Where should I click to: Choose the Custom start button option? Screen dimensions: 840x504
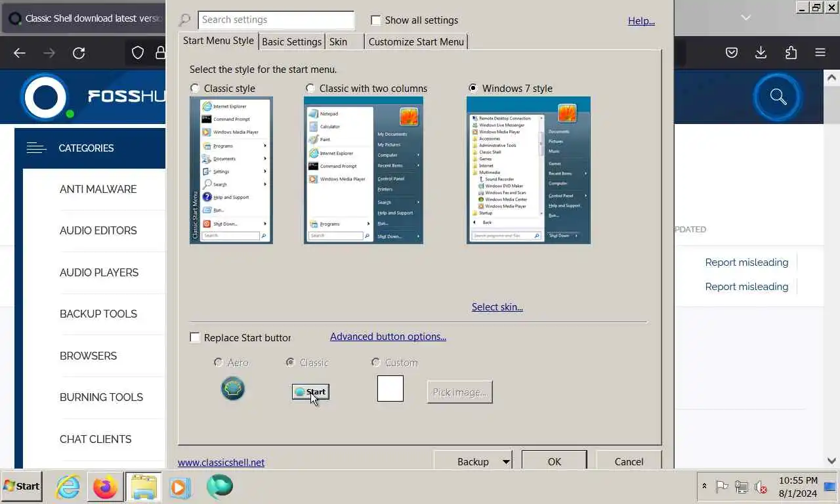pos(376,362)
